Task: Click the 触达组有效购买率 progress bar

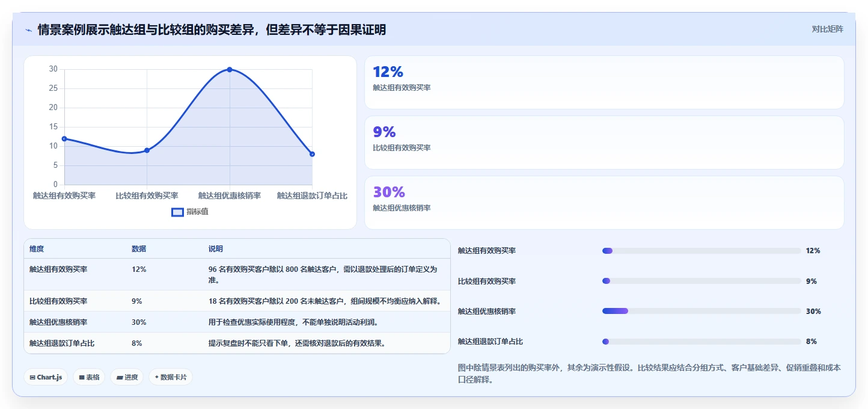Action: click(701, 251)
